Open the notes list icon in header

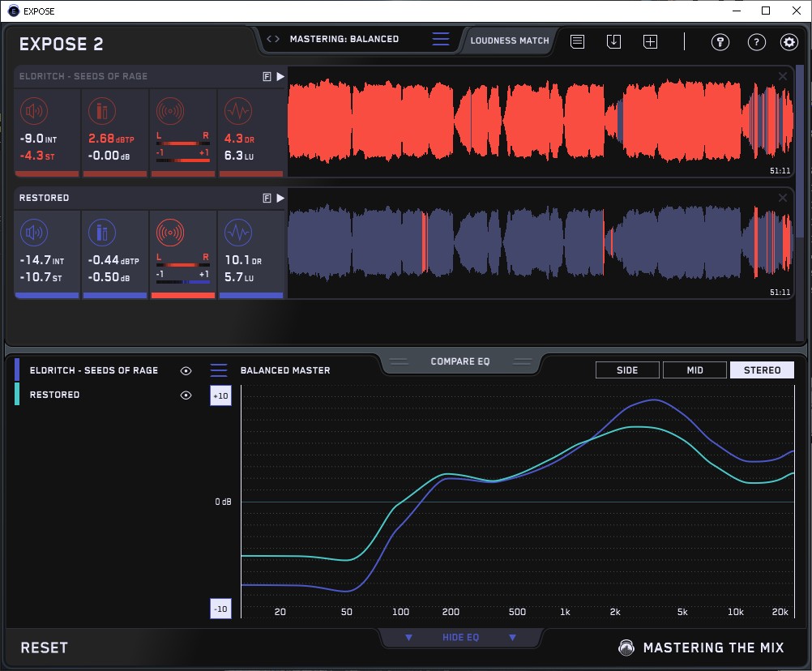click(x=577, y=41)
